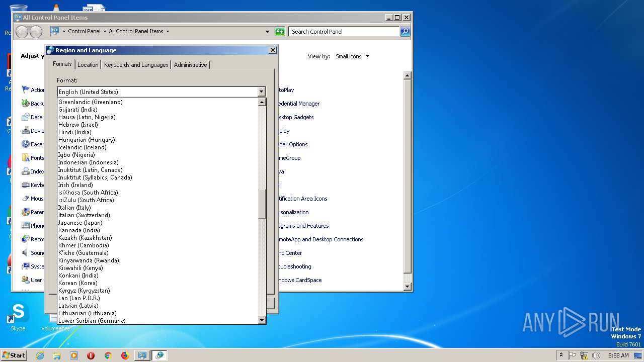Select Greenlandic (Greenland) list entry
The image size is (644, 362).
[x=157, y=102]
